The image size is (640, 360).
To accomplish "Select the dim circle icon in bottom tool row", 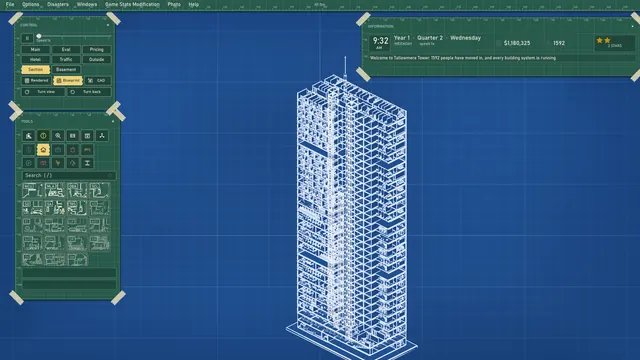I will click(29, 163).
